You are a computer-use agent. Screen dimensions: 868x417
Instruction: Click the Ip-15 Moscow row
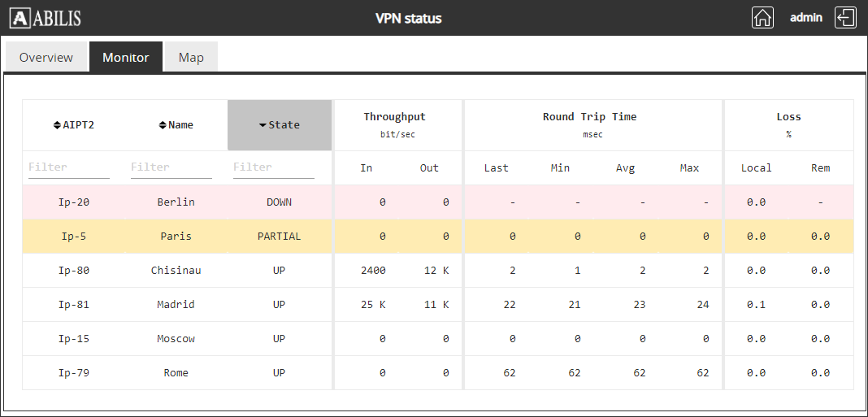point(176,339)
